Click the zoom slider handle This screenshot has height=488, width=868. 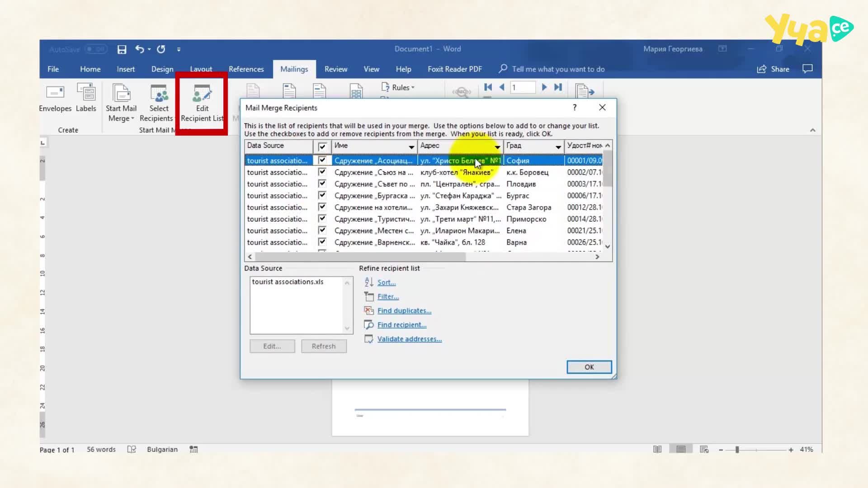(x=737, y=450)
